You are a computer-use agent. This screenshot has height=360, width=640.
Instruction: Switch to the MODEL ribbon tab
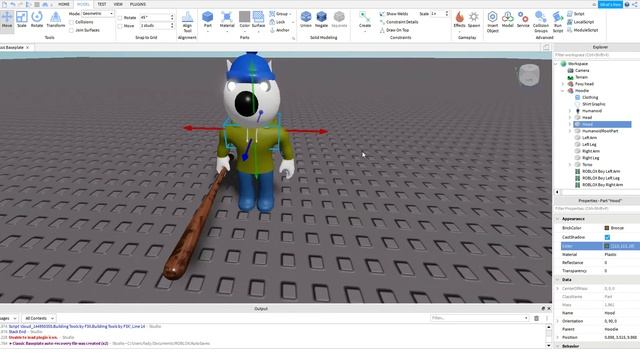tap(83, 4)
